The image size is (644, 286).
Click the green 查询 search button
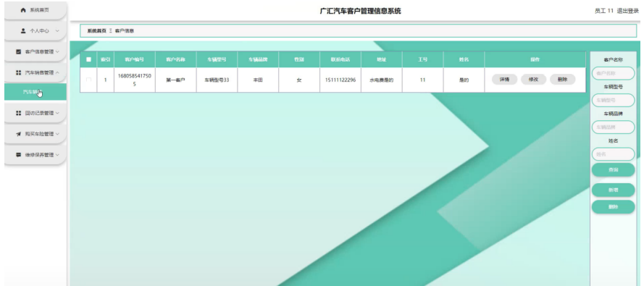pos(613,169)
